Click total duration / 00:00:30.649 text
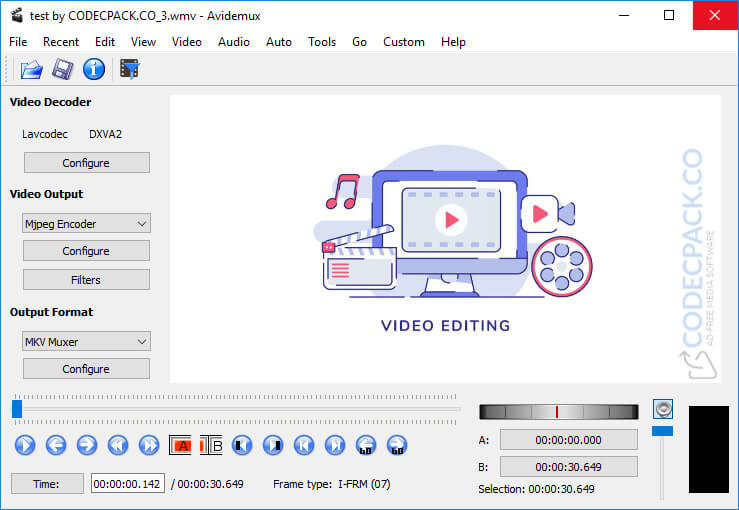The height and width of the screenshot is (510, 739). pyautogui.click(x=207, y=484)
